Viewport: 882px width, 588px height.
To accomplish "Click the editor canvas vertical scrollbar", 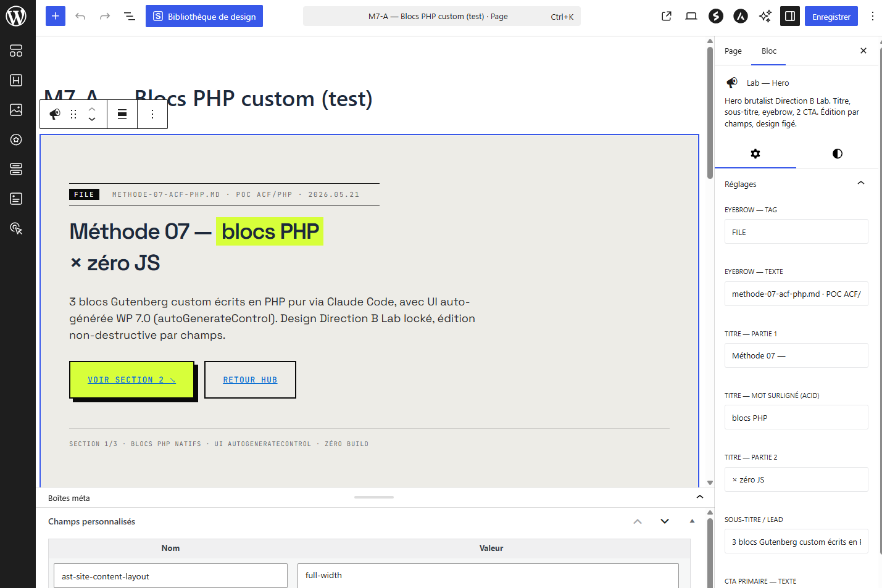I will pos(710,112).
